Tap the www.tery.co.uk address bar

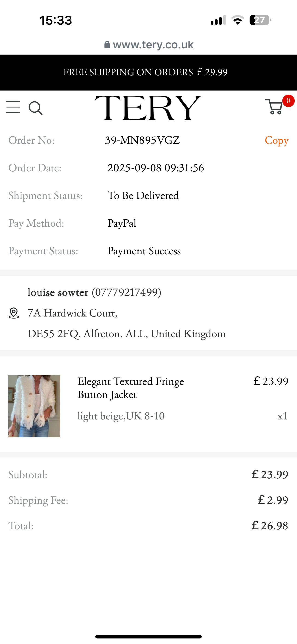(x=153, y=45)
